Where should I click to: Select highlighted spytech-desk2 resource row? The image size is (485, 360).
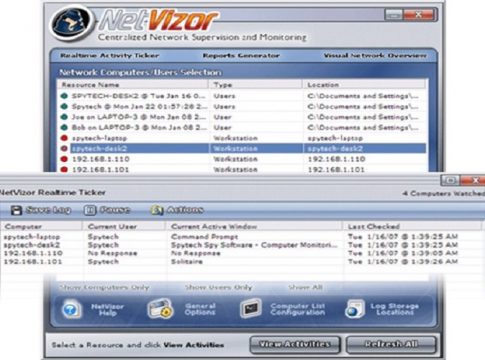[242, 148]
